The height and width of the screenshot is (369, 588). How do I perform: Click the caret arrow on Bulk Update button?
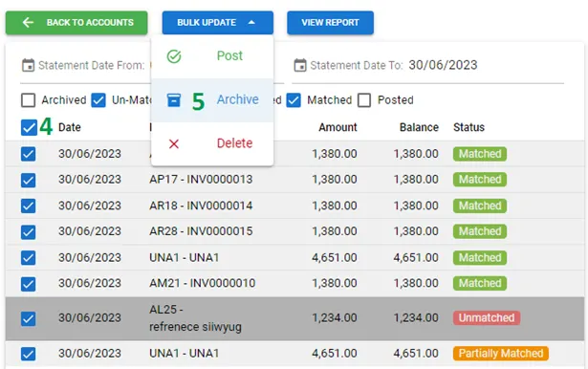tap(251, 23)
